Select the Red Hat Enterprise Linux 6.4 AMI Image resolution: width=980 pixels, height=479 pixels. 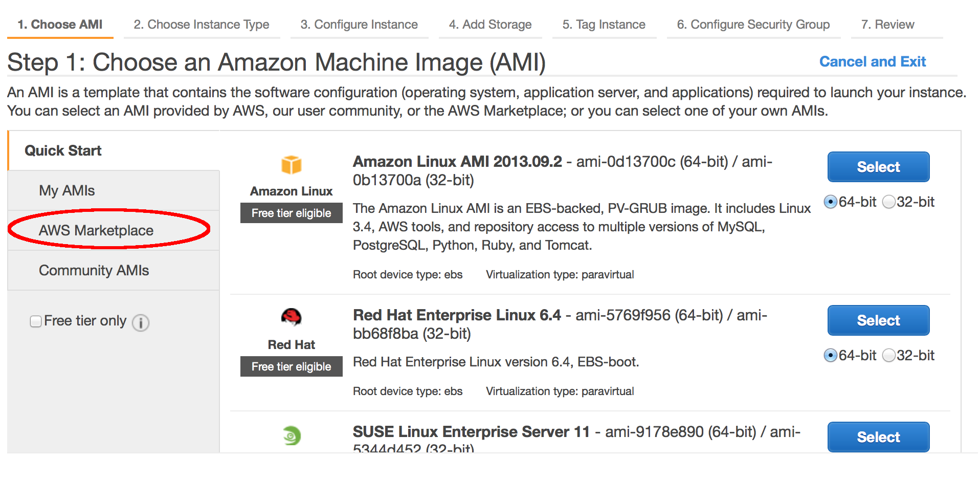coord(878,320)
